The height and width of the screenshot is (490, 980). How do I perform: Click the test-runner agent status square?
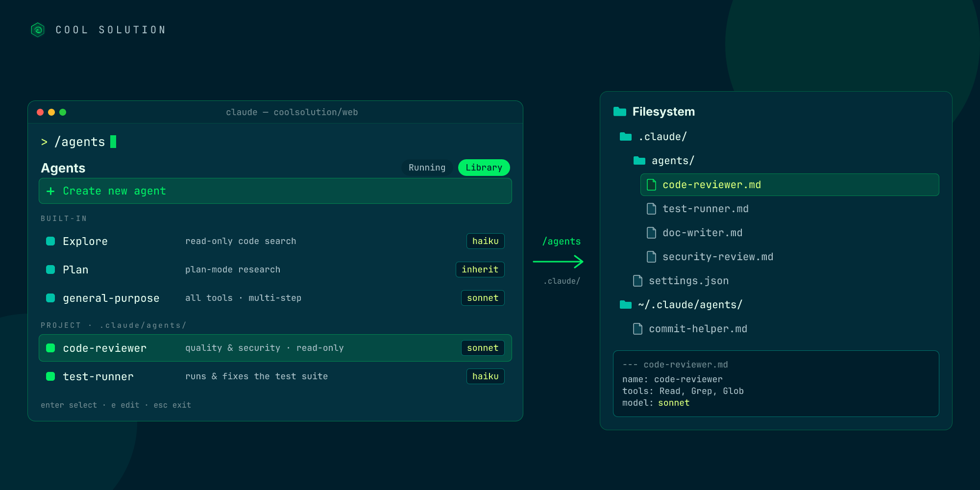tap(50, 376)
